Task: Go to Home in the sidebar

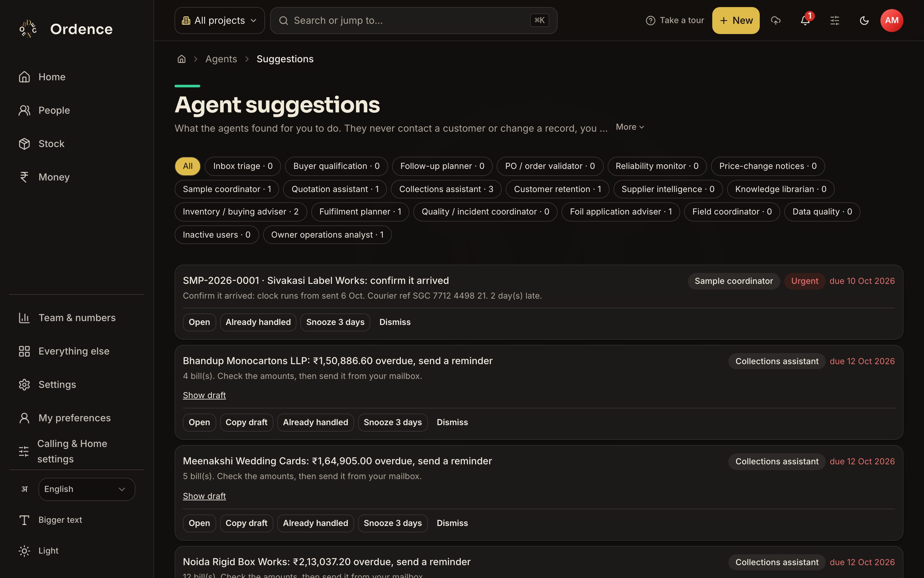Action: coord(76,77)
